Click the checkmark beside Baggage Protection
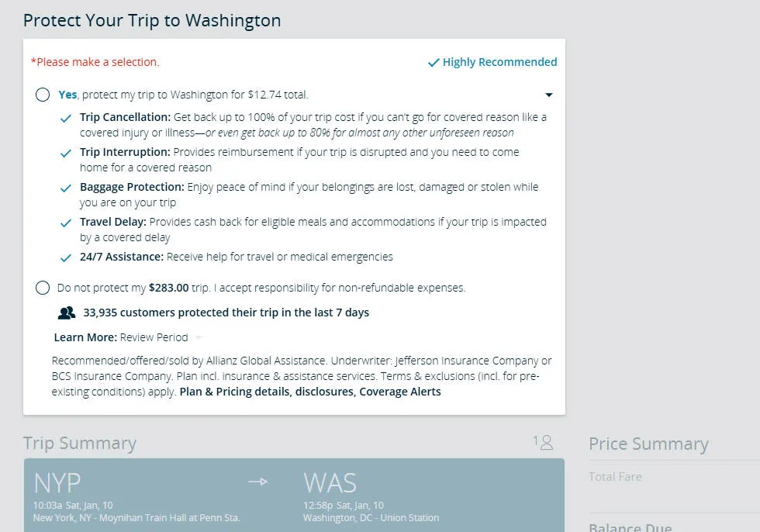This screenshot has width=760, height=532. 67,188
